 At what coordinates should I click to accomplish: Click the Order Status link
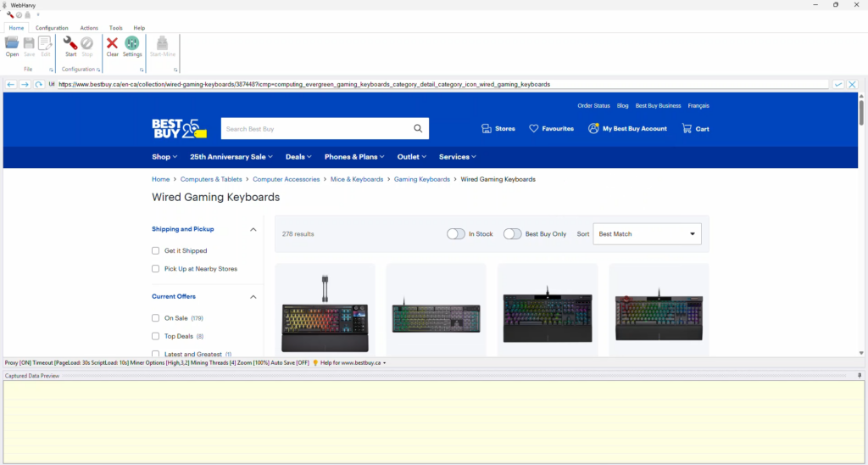tap(593, 106)
